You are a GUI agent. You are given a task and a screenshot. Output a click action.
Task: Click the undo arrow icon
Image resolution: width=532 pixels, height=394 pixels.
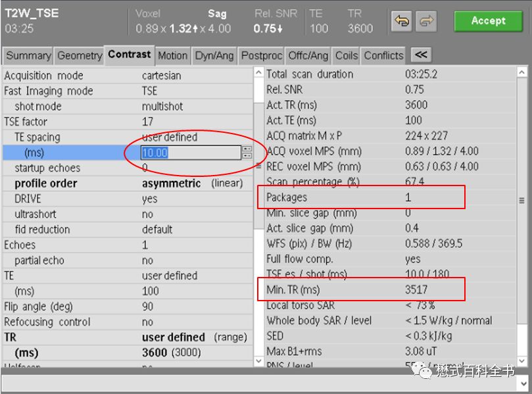point(402,21)
